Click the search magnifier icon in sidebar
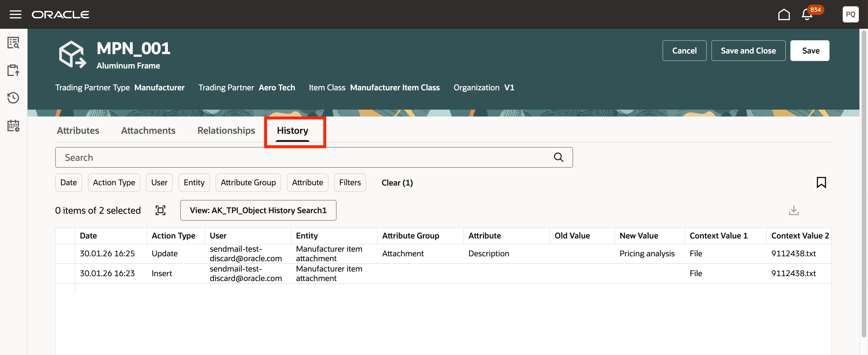 [13, 43]
